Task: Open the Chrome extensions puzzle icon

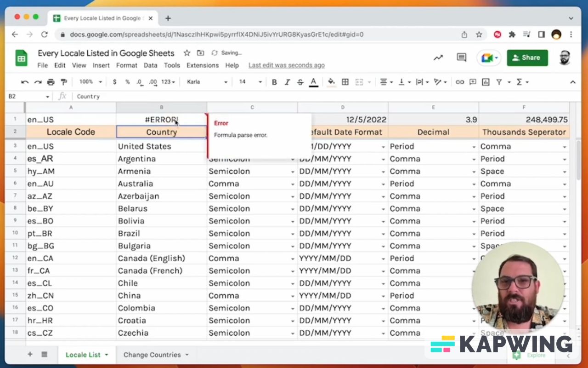Action: coord(512,34)
